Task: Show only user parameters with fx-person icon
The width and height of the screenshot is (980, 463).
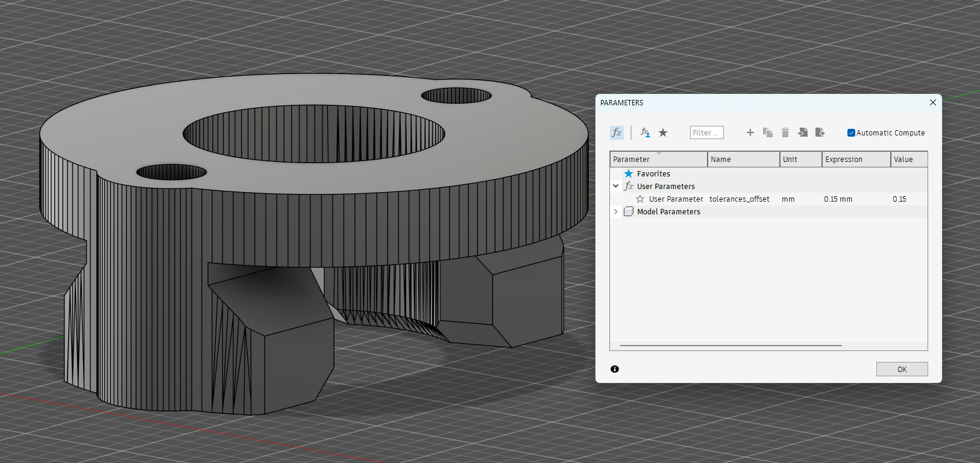Action: (645, 132)
